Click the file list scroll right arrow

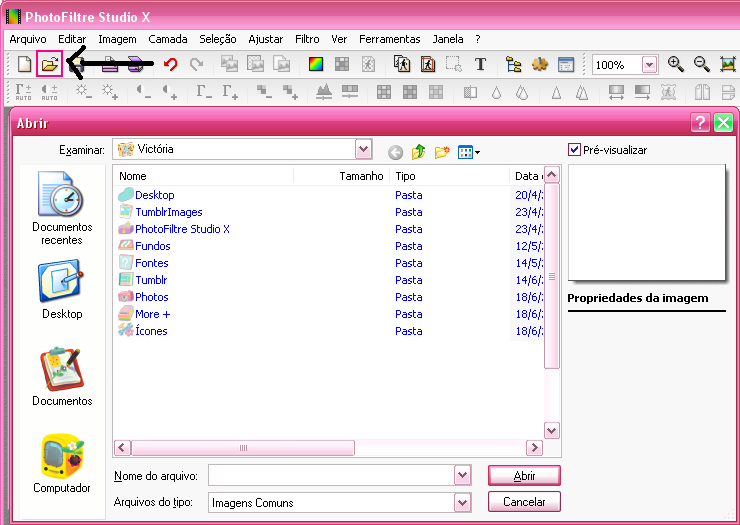pos(534,448)
